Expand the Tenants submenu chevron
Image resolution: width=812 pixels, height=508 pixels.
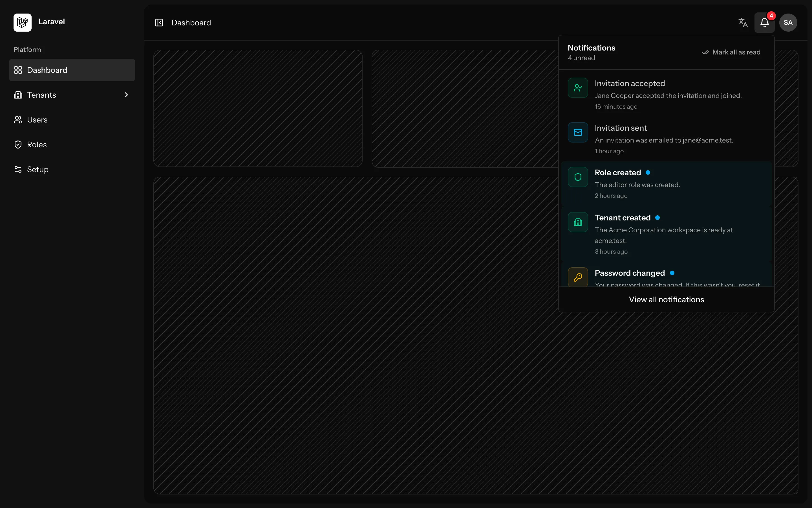[126, 95]
